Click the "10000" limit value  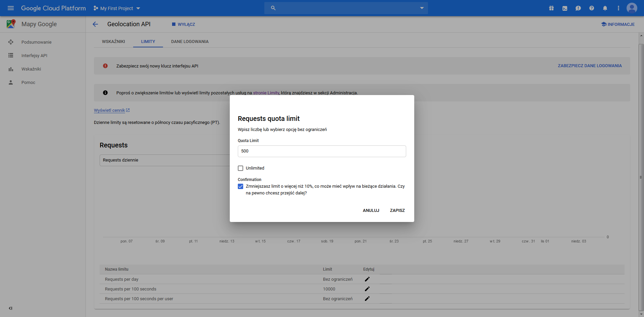(329, 289)
